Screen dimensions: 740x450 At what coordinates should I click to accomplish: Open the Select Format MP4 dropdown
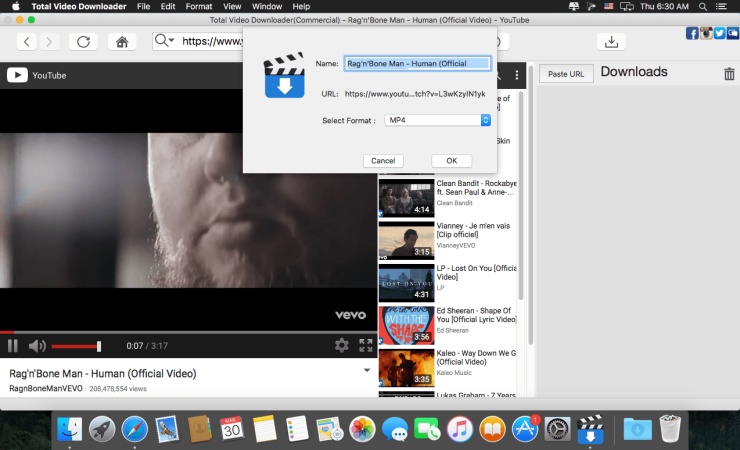(437, 120)
